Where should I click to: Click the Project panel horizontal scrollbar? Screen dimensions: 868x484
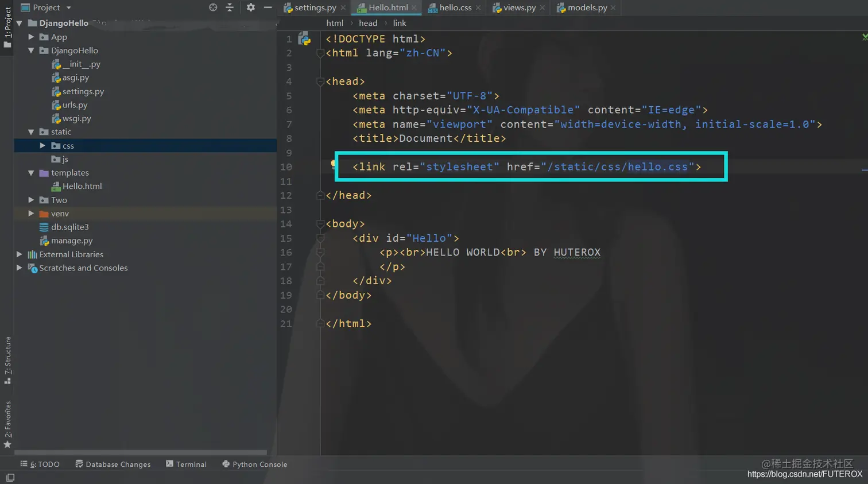tap(141, 452)
